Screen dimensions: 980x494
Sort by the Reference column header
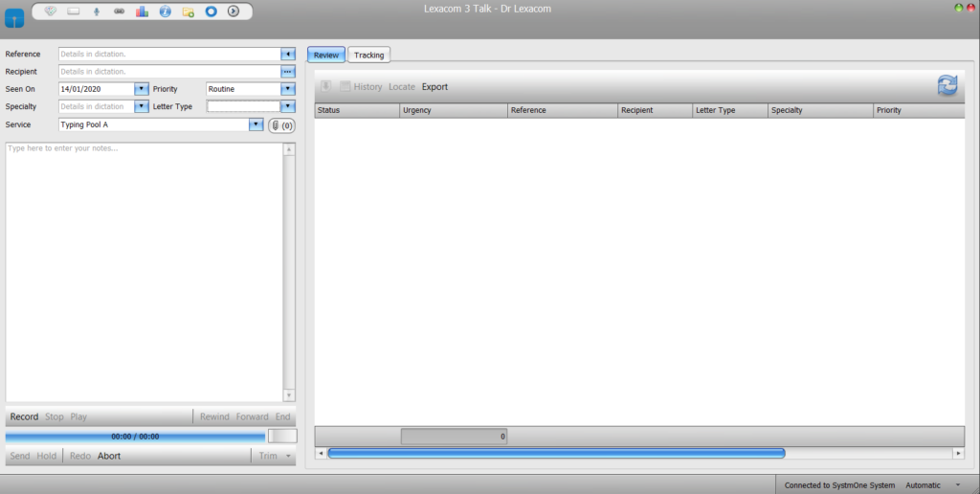pyautogui.click(x=563, y=110)
